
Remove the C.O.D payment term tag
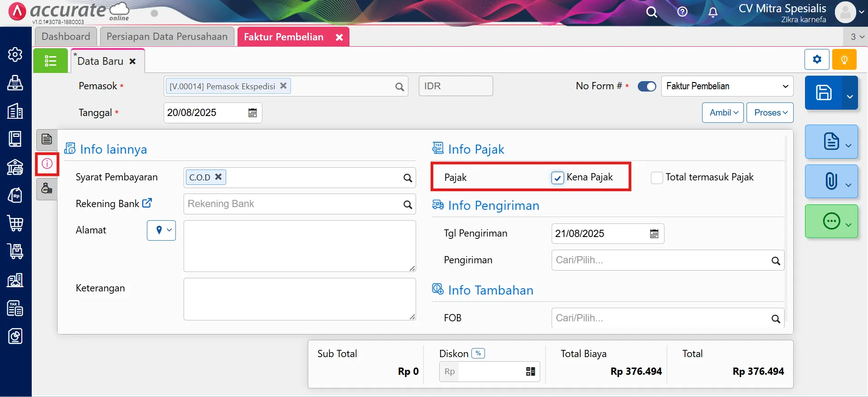click(x=218, y=177)
